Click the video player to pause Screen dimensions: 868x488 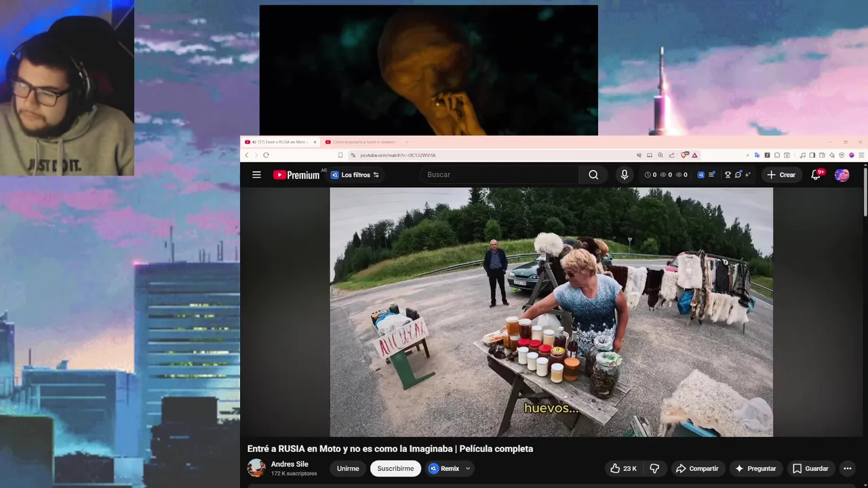pyautogui.click(x=551, y=312)
